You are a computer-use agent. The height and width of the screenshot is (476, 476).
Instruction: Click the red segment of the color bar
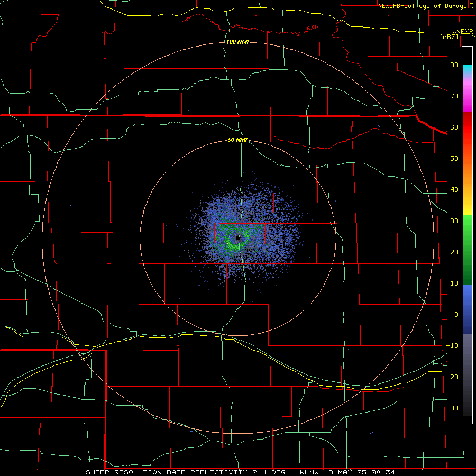pos(467,127)
